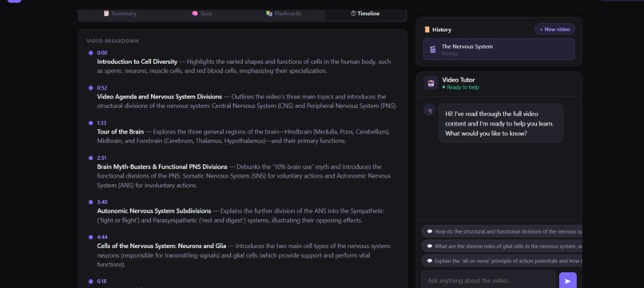The width and height of the screenshot is (644, 288).
Task: Choose the all-or-none principle suggestion
Action: point(502,261)
